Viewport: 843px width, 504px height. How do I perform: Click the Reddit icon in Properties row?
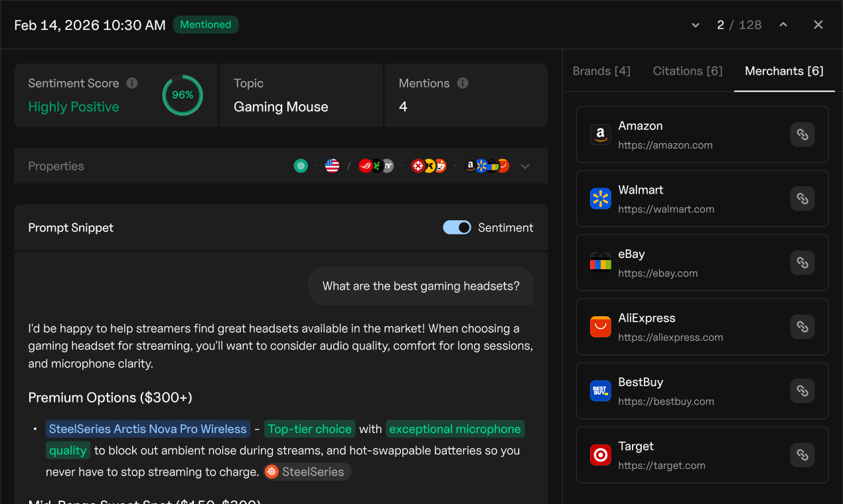pos(441,166)
